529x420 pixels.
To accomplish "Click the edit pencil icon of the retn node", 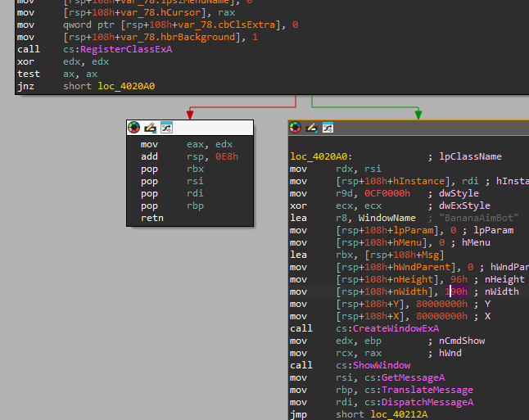I will point(150,128).
